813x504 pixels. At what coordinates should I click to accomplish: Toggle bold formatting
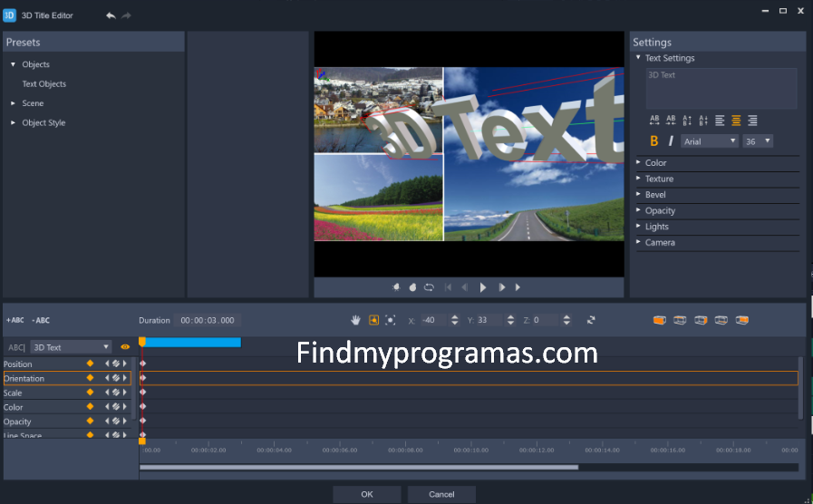click(x=654, y=141)
